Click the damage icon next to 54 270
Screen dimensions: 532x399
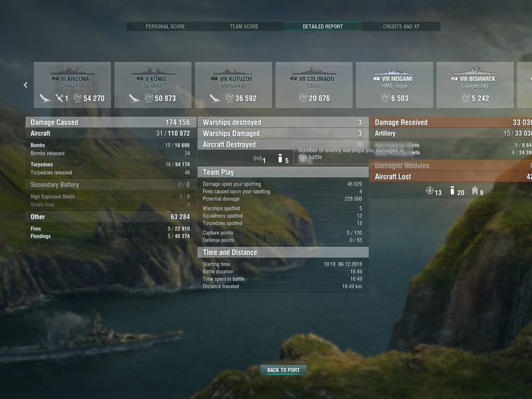click(78, 98)
